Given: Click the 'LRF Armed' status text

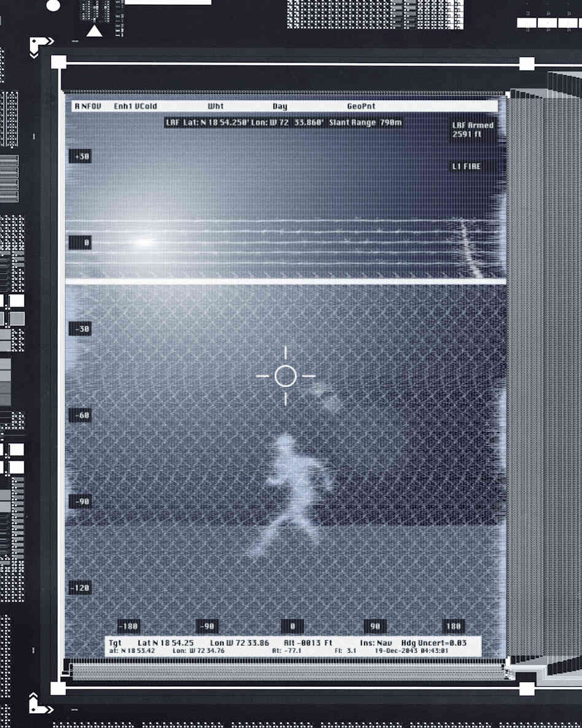Looking at the screenshot, I should [473, 125].
